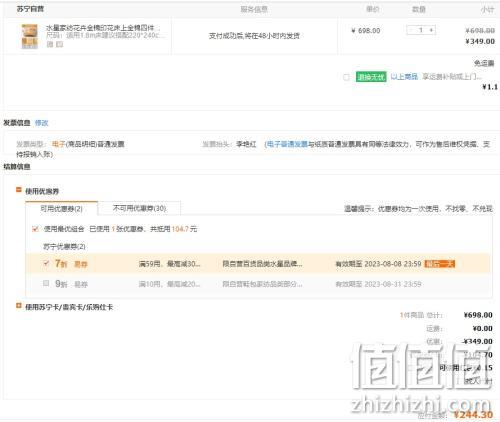
Task: Decrease quantity with the minus button
Action: click(411, 30)
